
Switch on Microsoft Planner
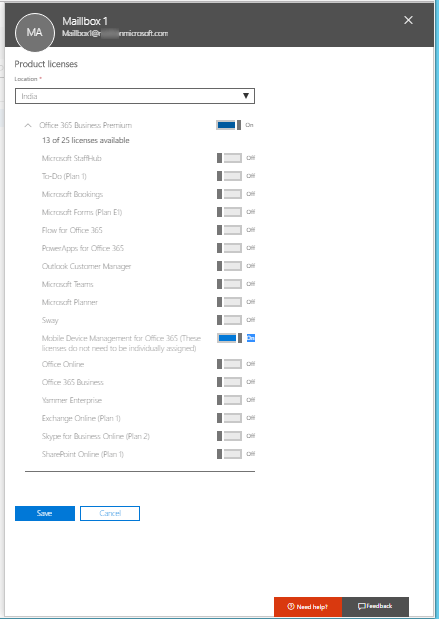(229, 302)
